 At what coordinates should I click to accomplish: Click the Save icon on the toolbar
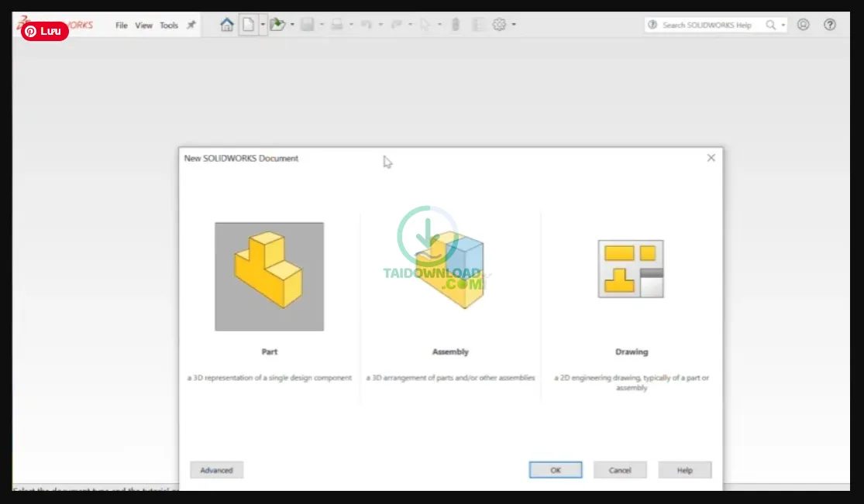308,24
